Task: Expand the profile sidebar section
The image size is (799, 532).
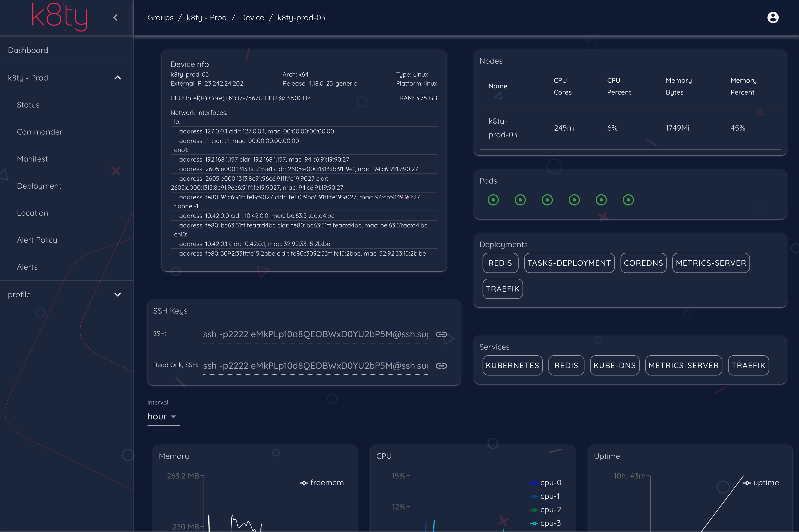Action: click(117, 294)
